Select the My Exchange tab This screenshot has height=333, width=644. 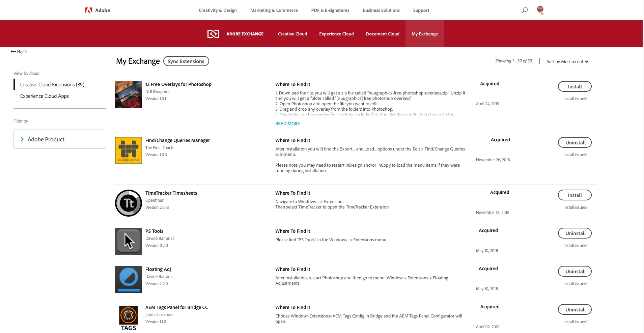tap(425, 34)
